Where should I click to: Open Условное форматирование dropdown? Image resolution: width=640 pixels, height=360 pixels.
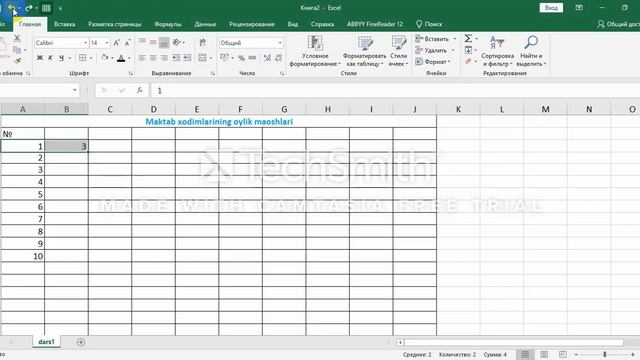point(315,51)
